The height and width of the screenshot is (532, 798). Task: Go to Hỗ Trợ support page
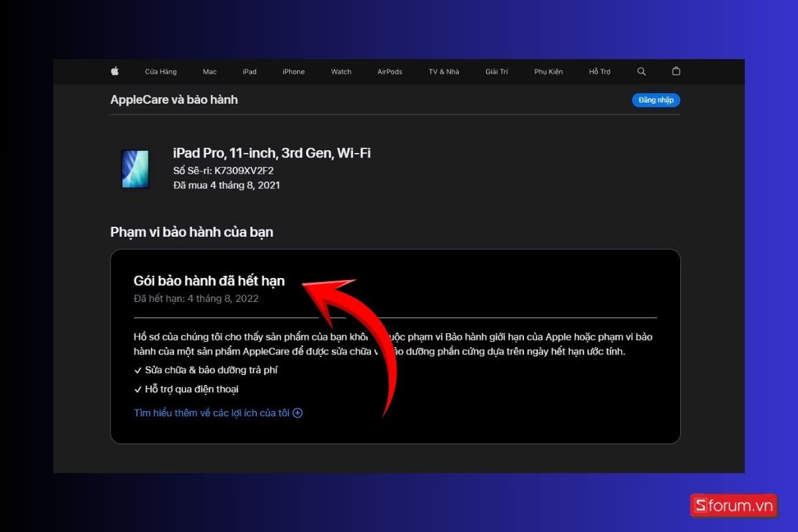coord(599,72)
